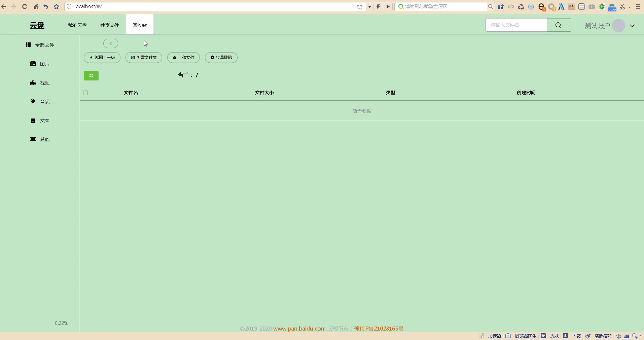Click the 返回上一级 button
Viewport: 644px width, 340px height.
coord(102,58)
